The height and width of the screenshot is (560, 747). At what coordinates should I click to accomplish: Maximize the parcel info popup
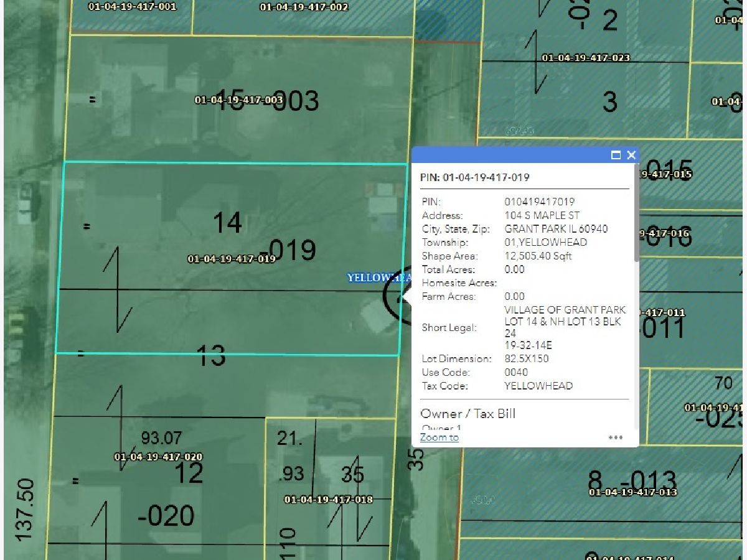[x=616, y=156]
